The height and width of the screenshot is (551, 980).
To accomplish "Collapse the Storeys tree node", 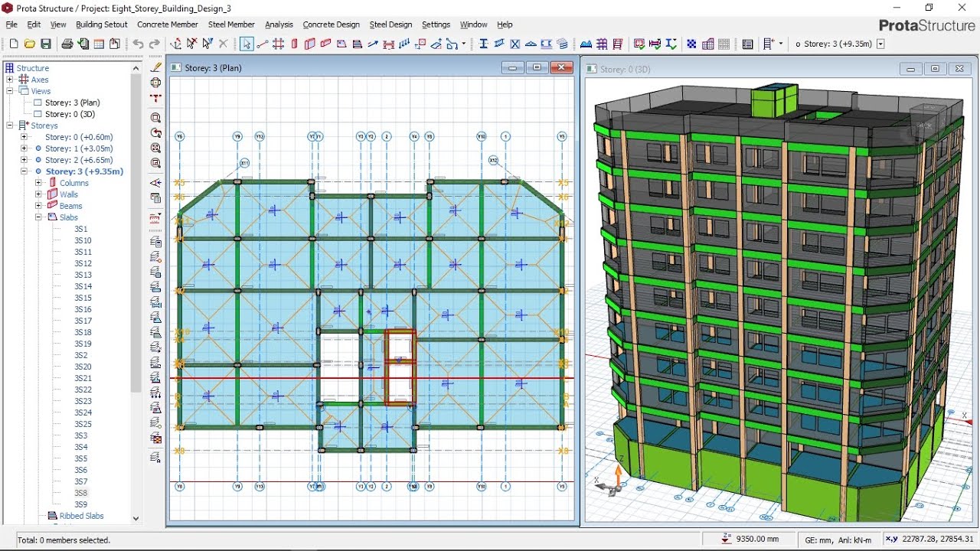I will click(10, 126).
